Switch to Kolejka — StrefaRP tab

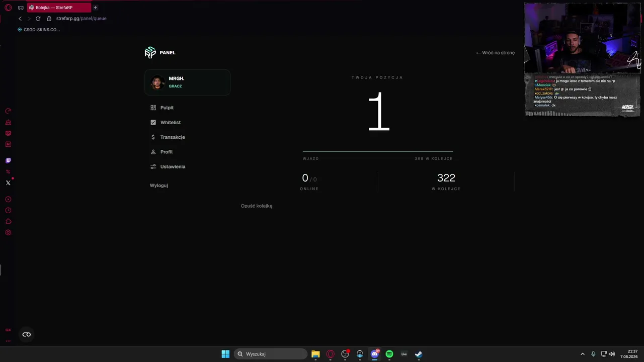(x=59, y=8)
